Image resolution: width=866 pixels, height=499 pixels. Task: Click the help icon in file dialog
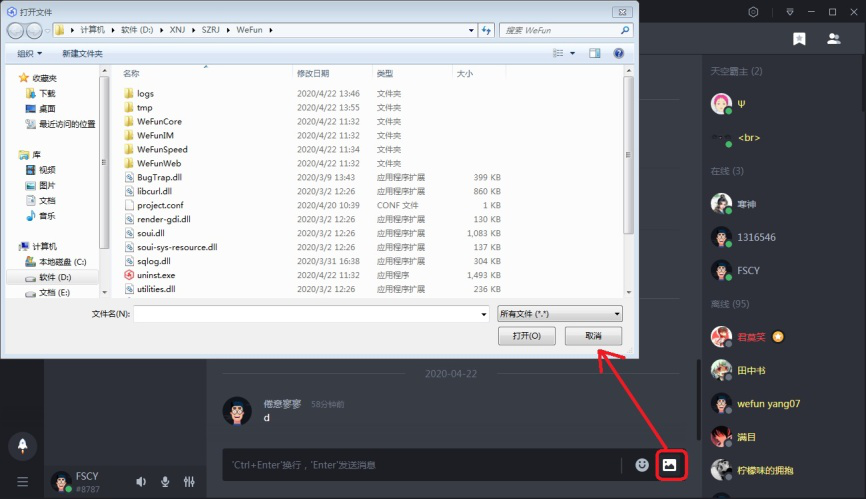[x=619, y=53]
